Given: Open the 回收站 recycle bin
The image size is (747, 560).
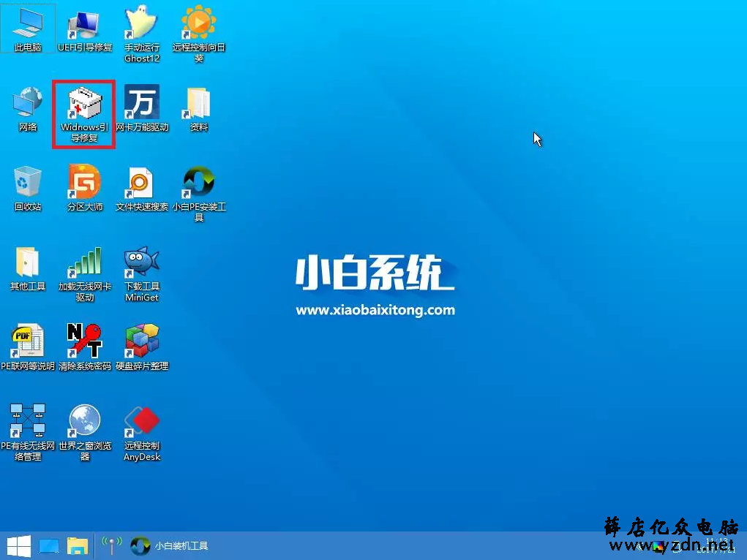Looking at the screenshot, I should pyautogui.click(x=28, y=189).
